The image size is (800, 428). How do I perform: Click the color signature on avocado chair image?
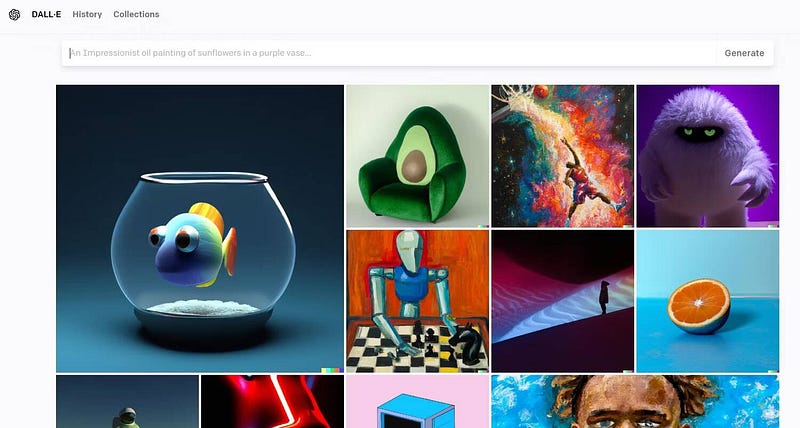pos(483,226)
